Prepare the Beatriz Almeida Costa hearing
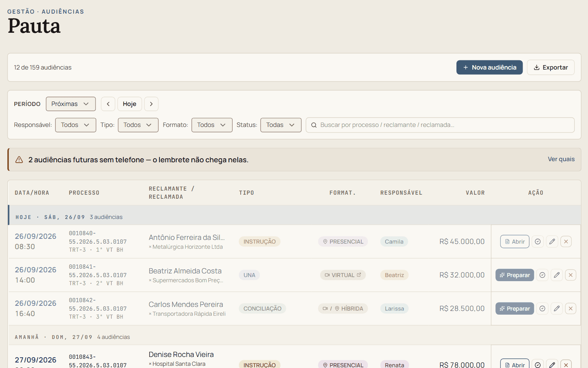The width and height of the screenshot is (588, 368). point(514,275)
